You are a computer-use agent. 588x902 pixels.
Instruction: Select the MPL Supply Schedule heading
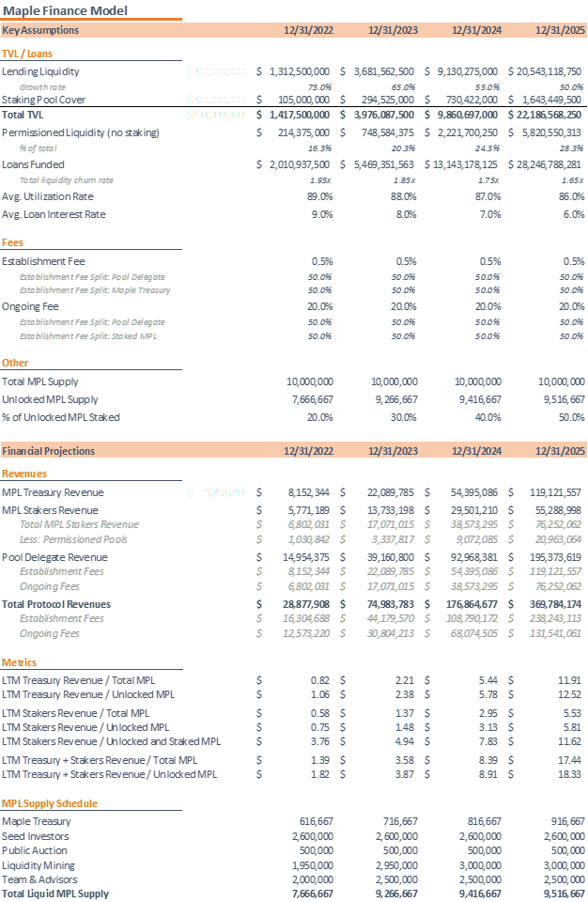pos(50,803)
